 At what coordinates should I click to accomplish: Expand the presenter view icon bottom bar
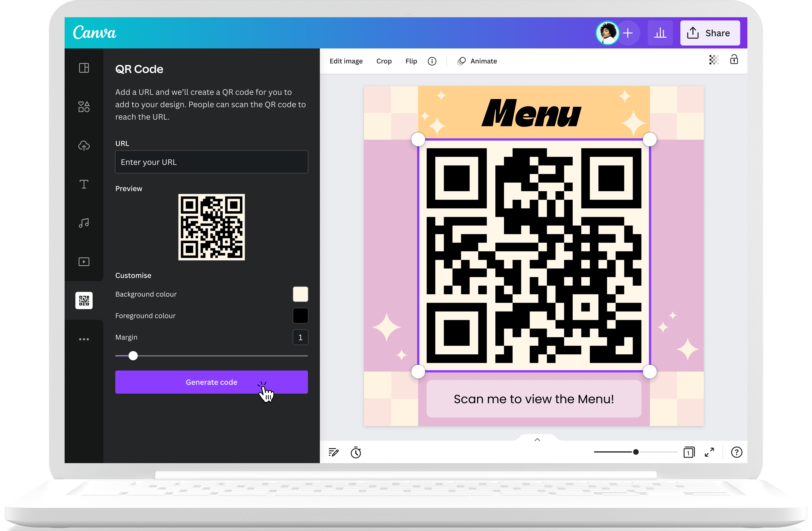[710, 452]
